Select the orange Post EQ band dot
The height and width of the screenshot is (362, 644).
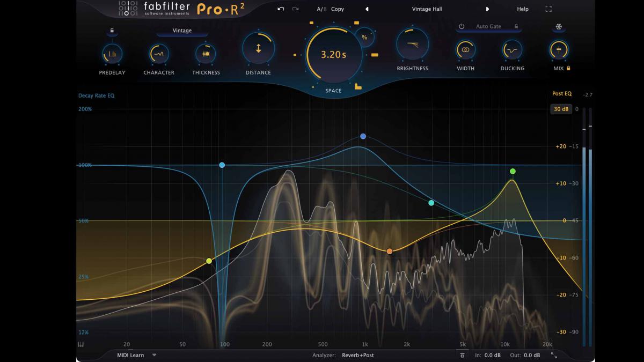coord(390,251)
